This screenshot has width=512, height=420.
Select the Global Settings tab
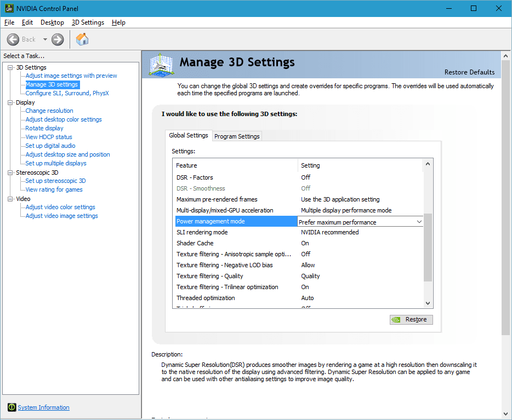click(x=189, y=135)
